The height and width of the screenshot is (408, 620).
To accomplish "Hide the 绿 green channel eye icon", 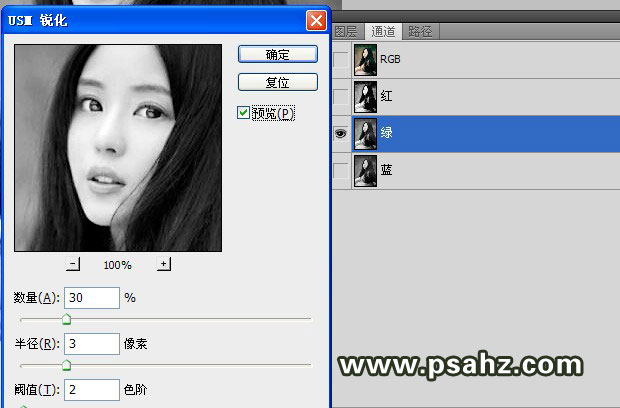I will 342,133.
